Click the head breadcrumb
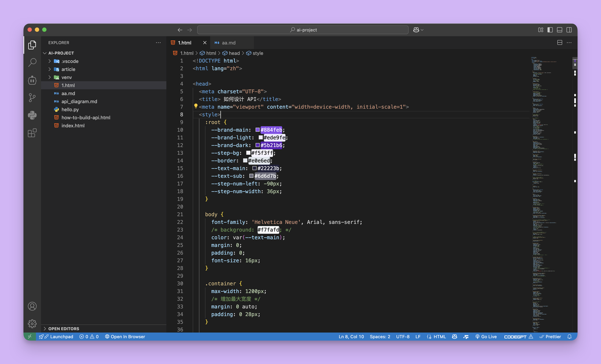The height and width of the screenshot is (364, 601). coord(231,53)
